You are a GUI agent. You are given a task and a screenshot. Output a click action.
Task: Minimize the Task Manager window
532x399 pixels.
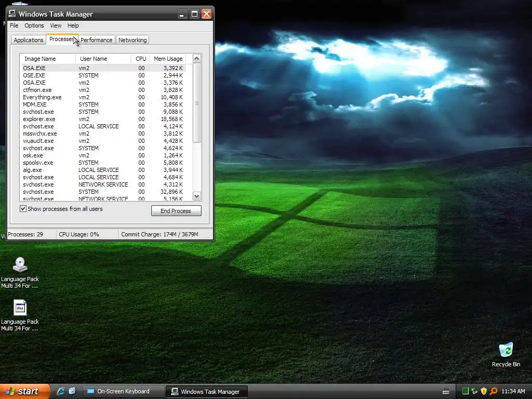[x=182, y=14]
